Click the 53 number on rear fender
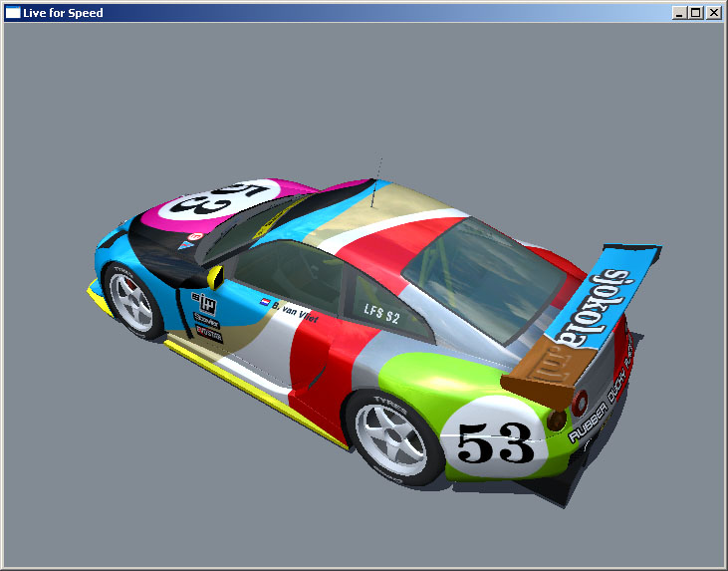 [495, 442]
